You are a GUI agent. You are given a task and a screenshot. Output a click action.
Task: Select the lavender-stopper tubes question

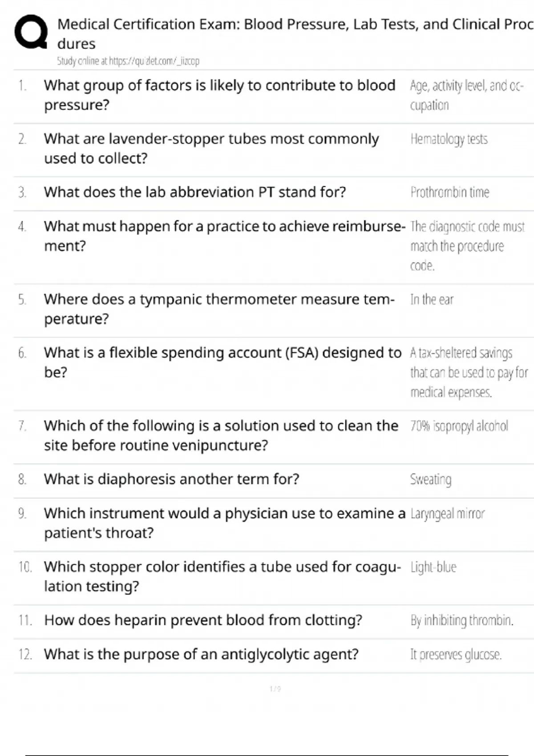[x=211, y=148]
